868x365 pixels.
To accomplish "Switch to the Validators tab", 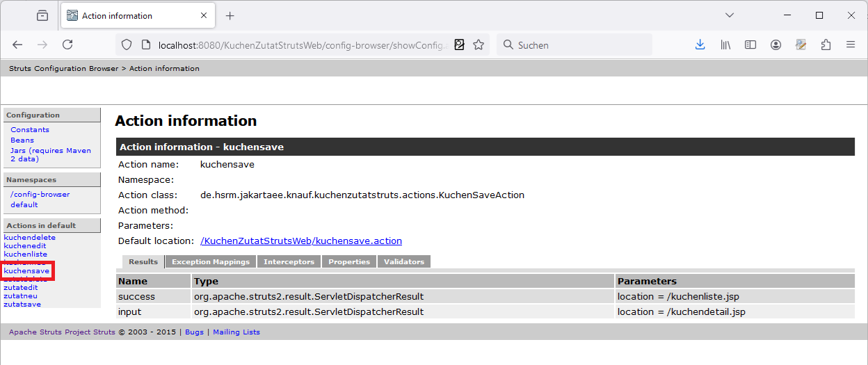I will pos(404,262).
